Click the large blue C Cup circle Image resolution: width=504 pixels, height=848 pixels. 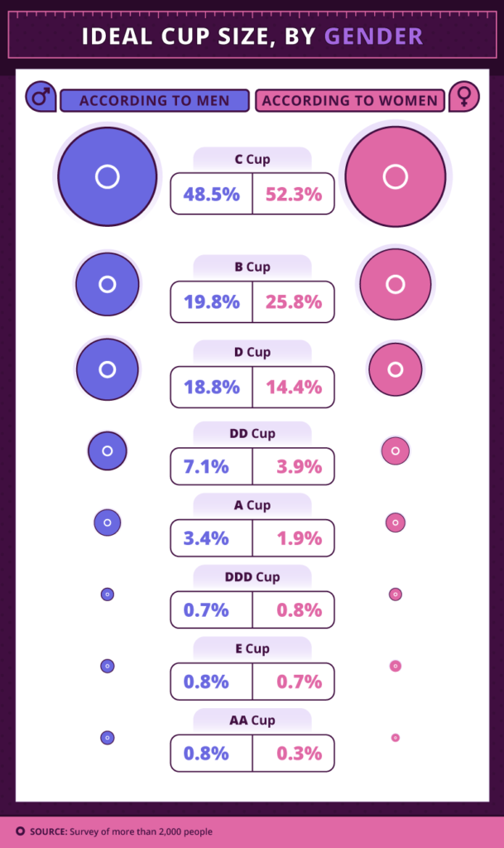(107, 176)
